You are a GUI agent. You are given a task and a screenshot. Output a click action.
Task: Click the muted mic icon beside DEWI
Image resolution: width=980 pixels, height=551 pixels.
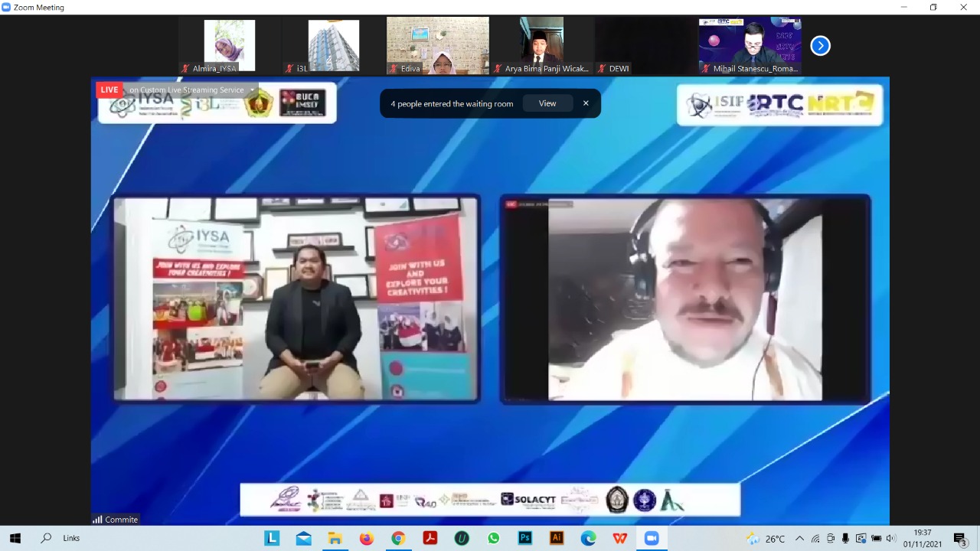pyautogui.click(x=602, y=69)
